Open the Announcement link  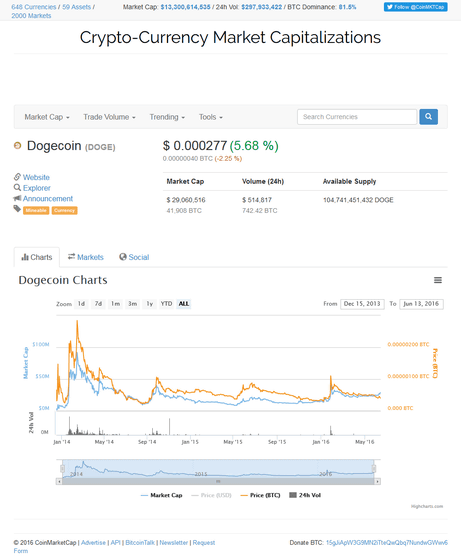pos(48,199)
